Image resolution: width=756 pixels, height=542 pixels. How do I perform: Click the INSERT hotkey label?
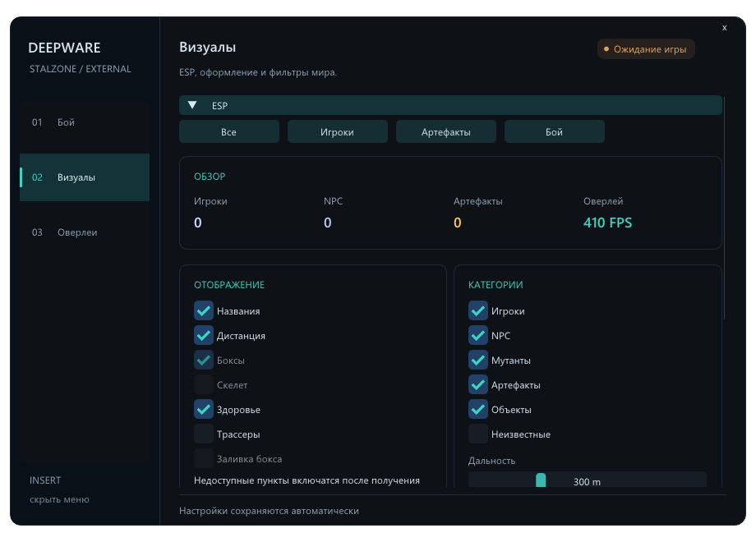45,480
